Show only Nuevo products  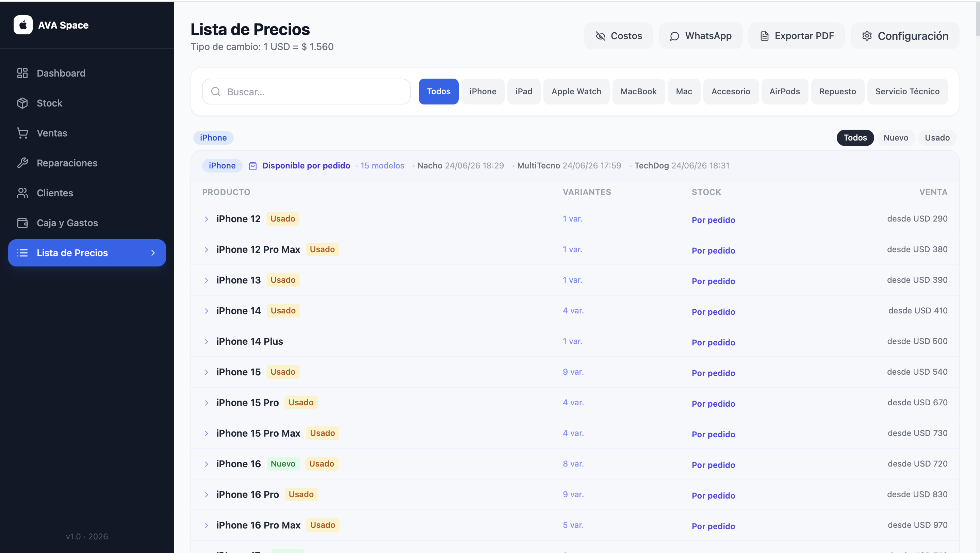pos(896,138)
